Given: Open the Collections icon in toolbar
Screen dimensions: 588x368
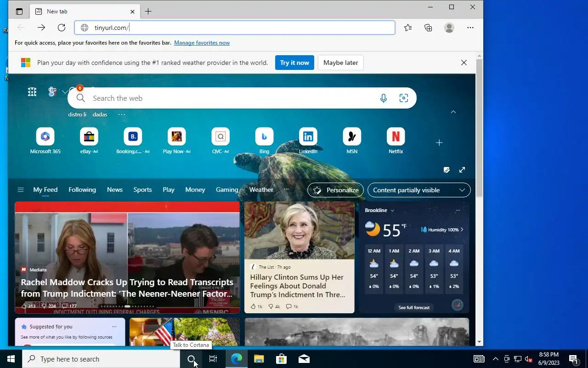Looking at the screenshot, I should pos(428,28).
